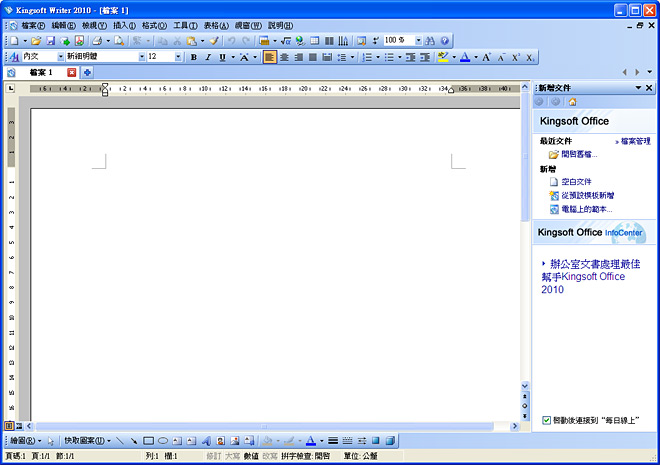The height and width of the screenshot is (465, 660).
Task: Click the horizontal scrollbar at the bottom
Action: [264, 426]
